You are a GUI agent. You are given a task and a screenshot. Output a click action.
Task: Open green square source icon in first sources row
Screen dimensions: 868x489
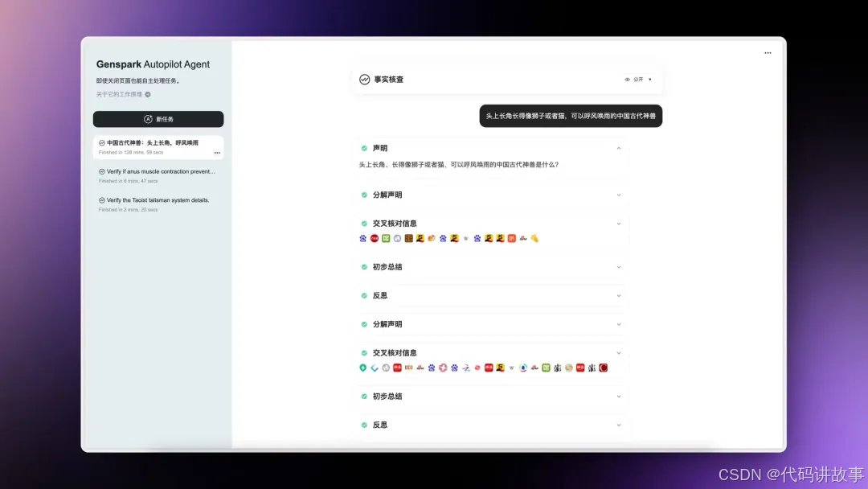386,238
